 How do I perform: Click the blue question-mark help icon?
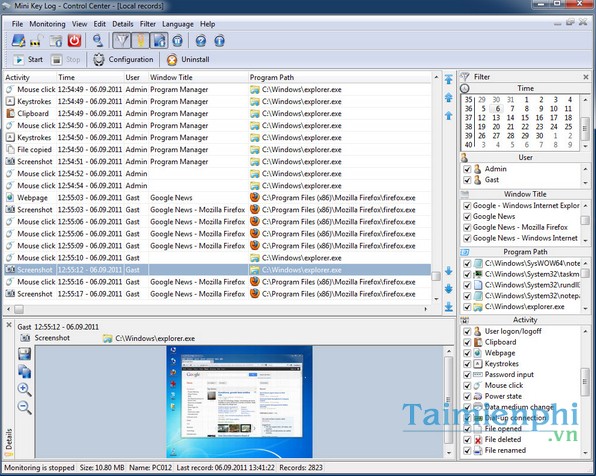201,41
